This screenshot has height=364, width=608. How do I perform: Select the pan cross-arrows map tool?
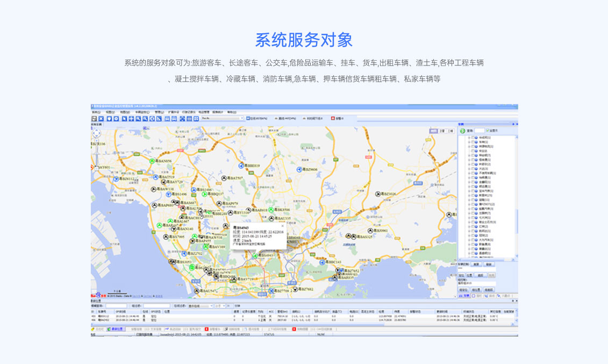pos(131,119)
